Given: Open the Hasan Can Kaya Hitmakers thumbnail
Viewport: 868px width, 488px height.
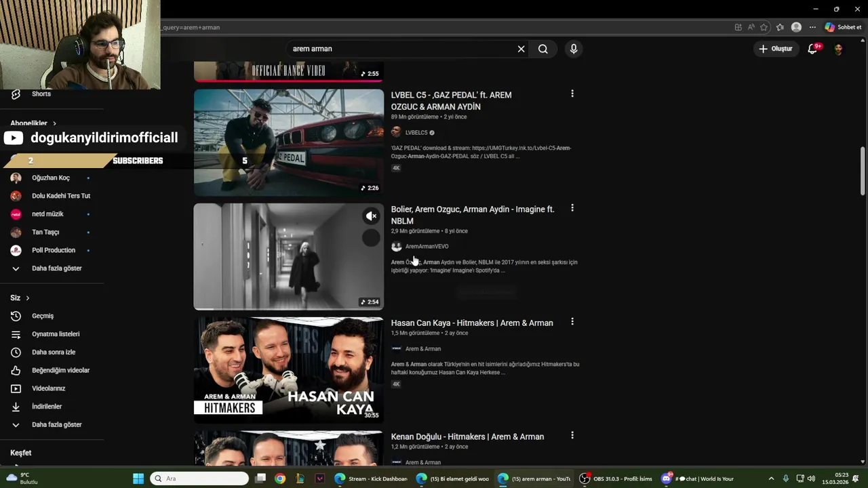Looking at the screenshot, I should coord(289,370).
